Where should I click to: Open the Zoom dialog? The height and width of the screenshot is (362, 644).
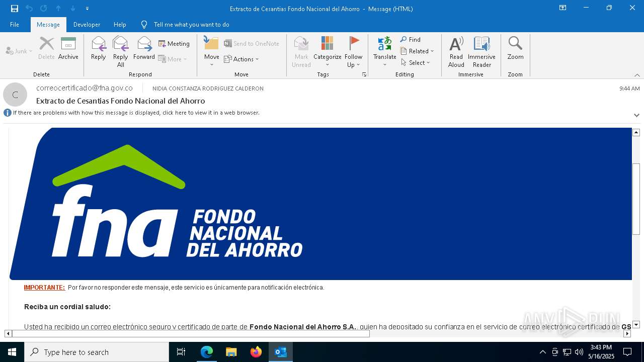[x=516, y=48]
